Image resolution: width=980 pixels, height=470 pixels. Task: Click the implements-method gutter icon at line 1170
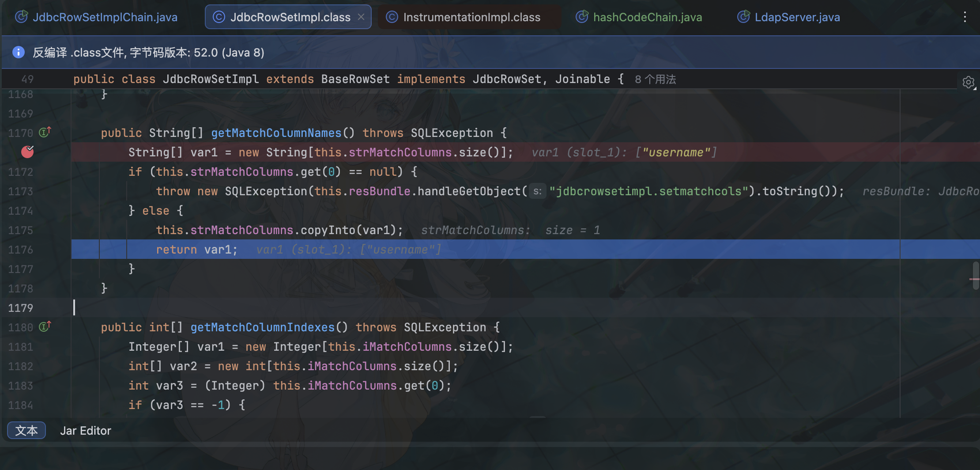(x=45, y=132)
